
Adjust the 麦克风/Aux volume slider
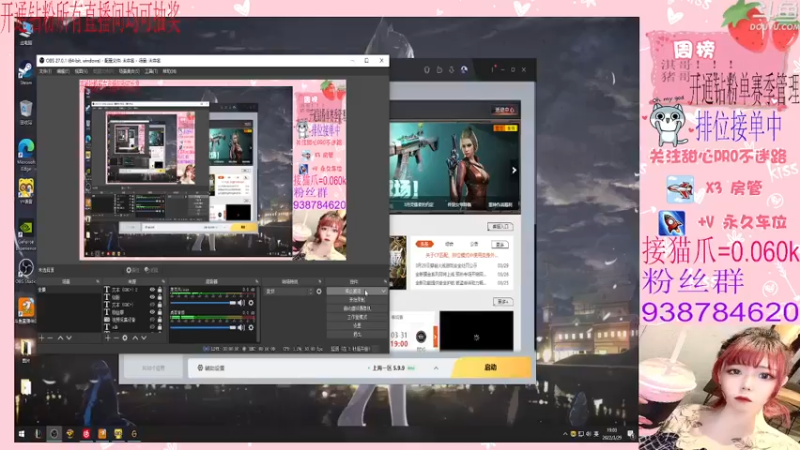click(x=203, y=303)
